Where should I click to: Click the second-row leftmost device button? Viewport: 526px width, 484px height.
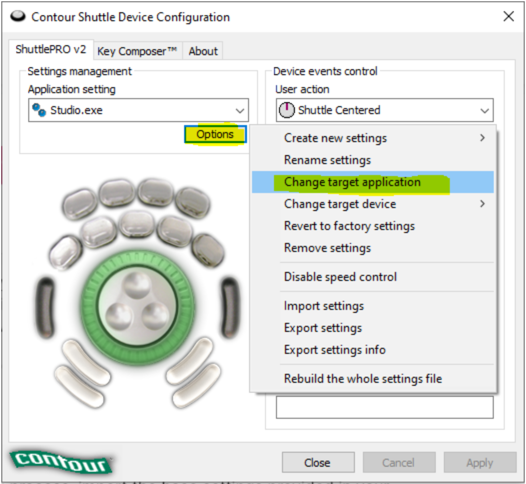coord(66,253)
